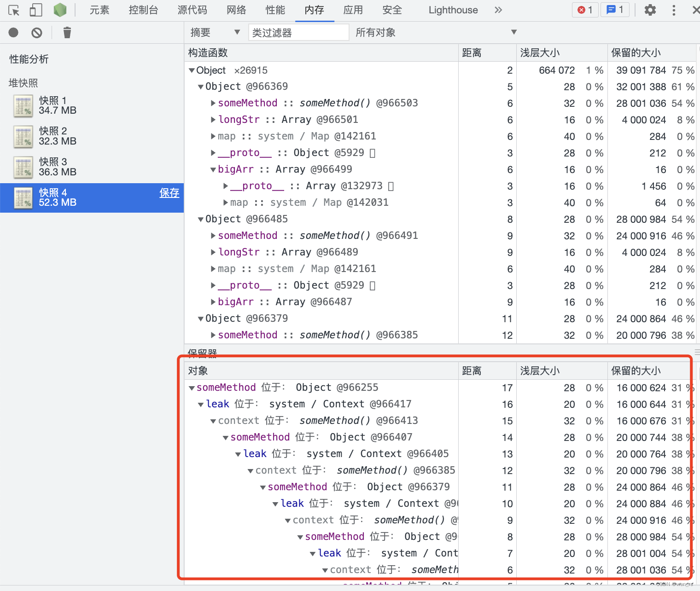
Task: Click retained size 39 091 784 cell
Action: 641,70
